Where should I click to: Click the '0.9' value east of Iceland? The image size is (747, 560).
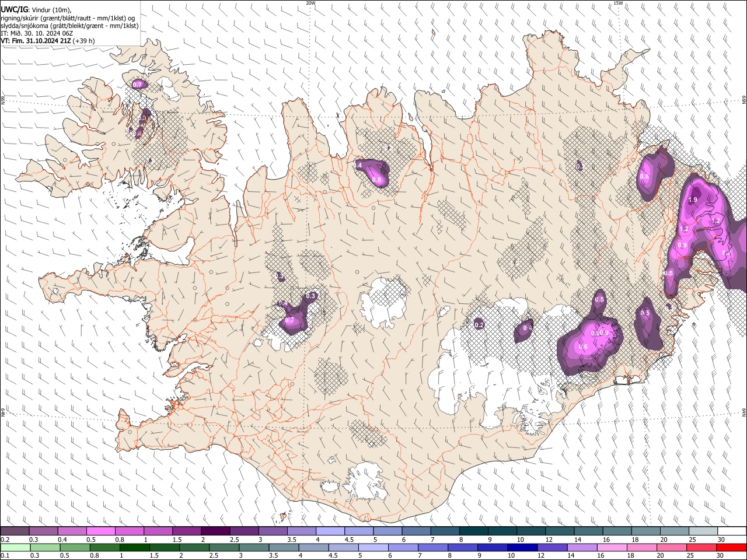coord(682,246)
